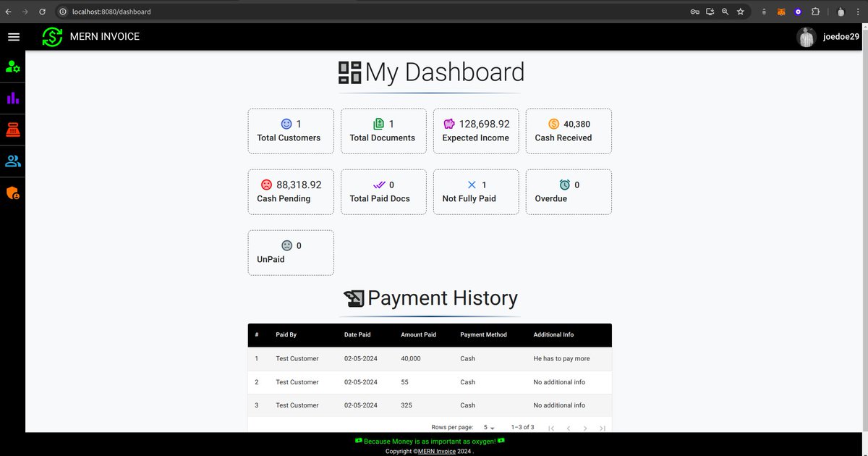868x456 pixels.
Task: Click the printer icon beside Payment History
Action: tap(354, 297)
